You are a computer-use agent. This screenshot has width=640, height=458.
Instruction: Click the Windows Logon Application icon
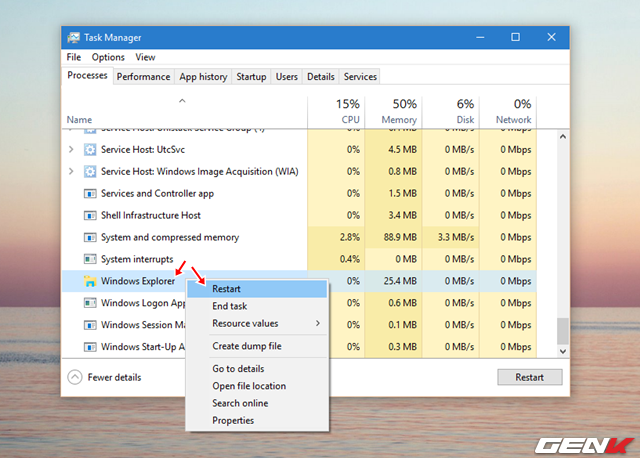90,303
